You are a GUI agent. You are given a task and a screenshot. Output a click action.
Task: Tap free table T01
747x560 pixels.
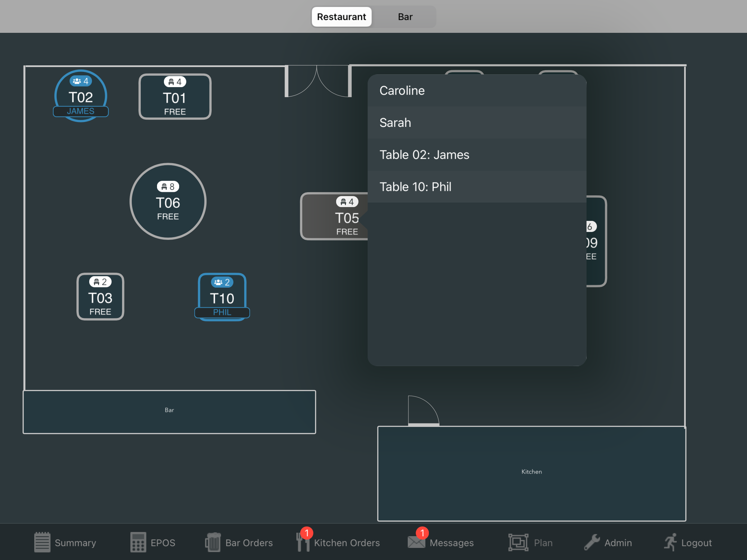click(175, 97)
